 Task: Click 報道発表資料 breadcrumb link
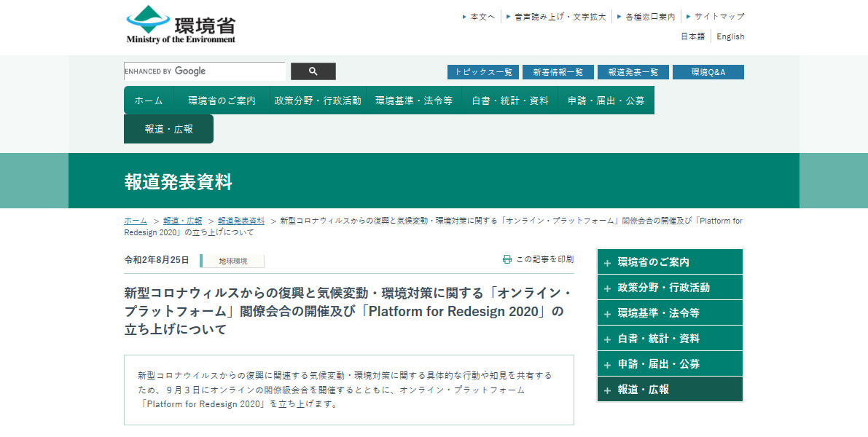pyautogui.click(x=241, y=221)
